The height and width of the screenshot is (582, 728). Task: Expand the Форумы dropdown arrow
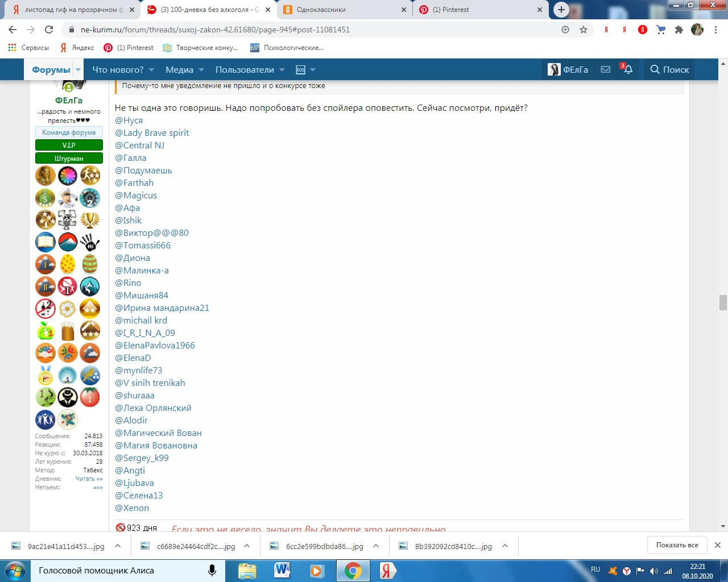click(x=78, y=70)
